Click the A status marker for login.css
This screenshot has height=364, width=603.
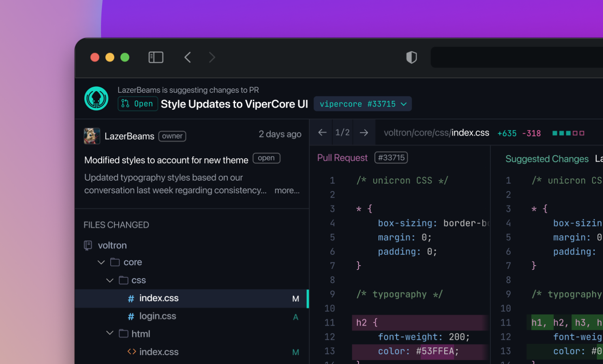[x=296, y=317]
